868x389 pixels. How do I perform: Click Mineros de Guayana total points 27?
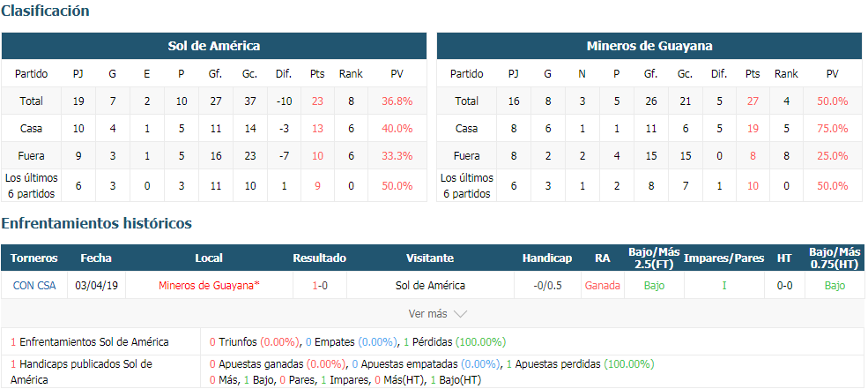(753, 101)
